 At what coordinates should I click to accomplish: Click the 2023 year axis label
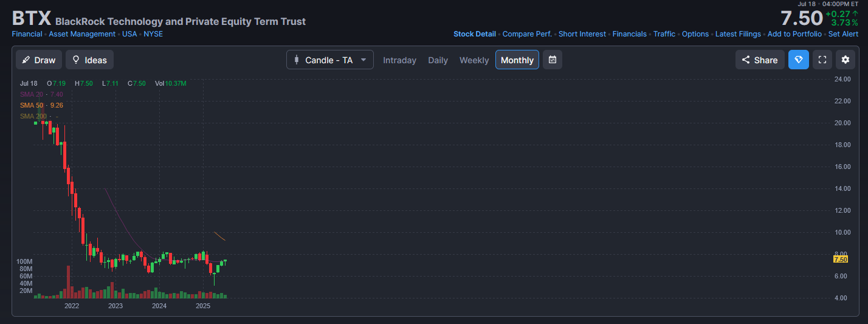point(115,306)
